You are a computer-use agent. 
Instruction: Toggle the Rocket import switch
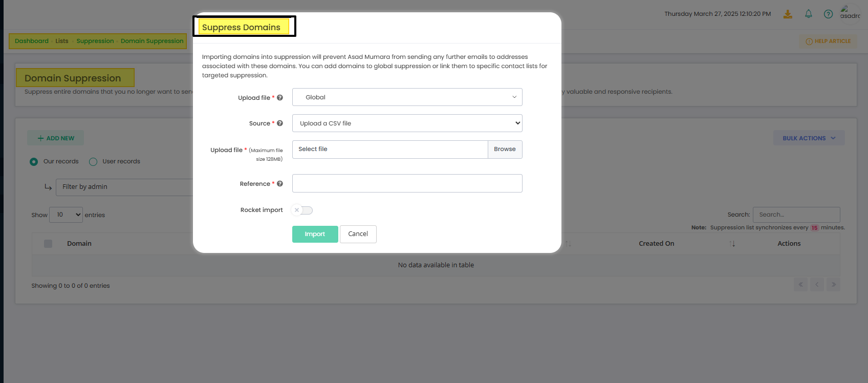pyautogui.click(x=302, y=210)
